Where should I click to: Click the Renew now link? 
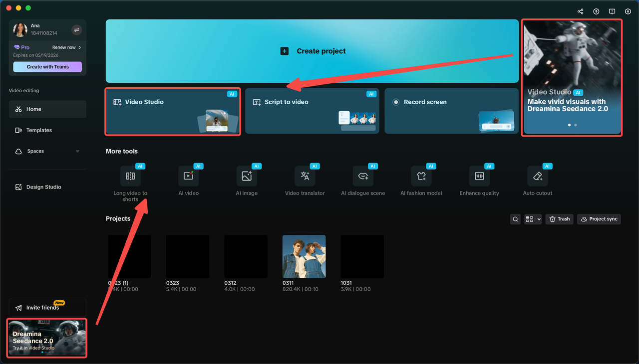[x=67, y=47]
